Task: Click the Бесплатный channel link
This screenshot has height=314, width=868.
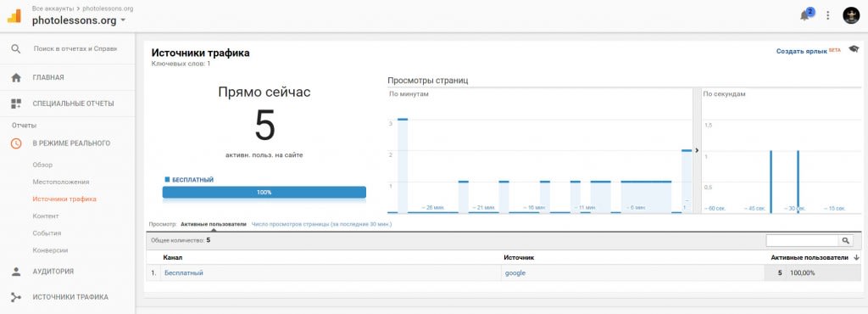Action: (x=184, y=273)
